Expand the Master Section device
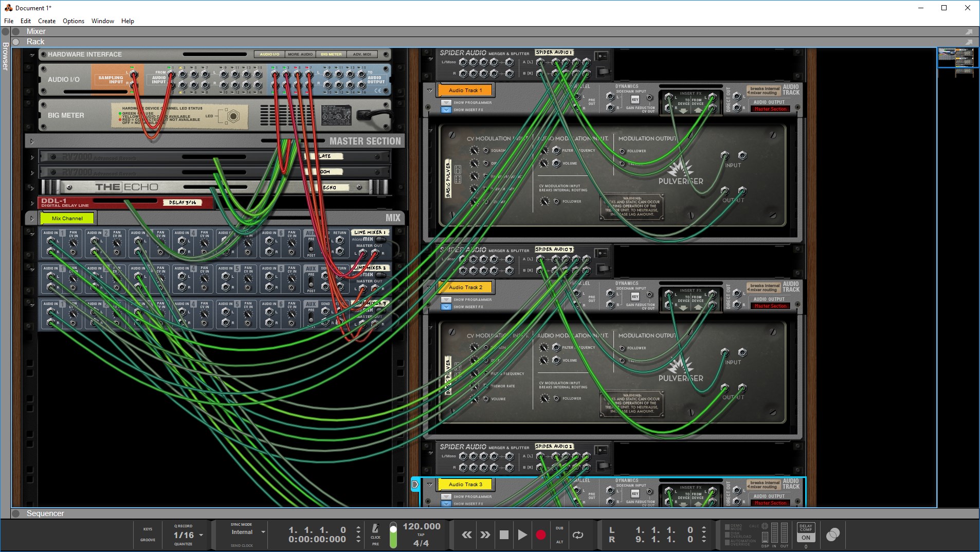The image size is (980, 552). click(32, 141)
